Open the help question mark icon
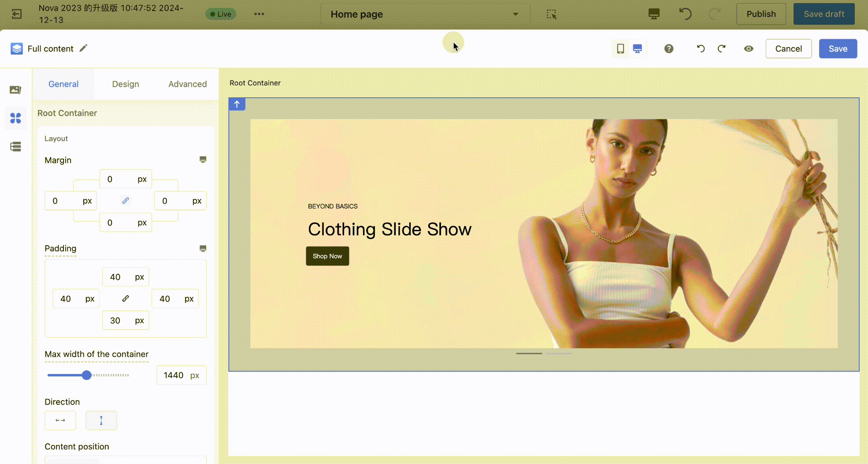Viewport: 868px width, 464px height. (668, 49)
